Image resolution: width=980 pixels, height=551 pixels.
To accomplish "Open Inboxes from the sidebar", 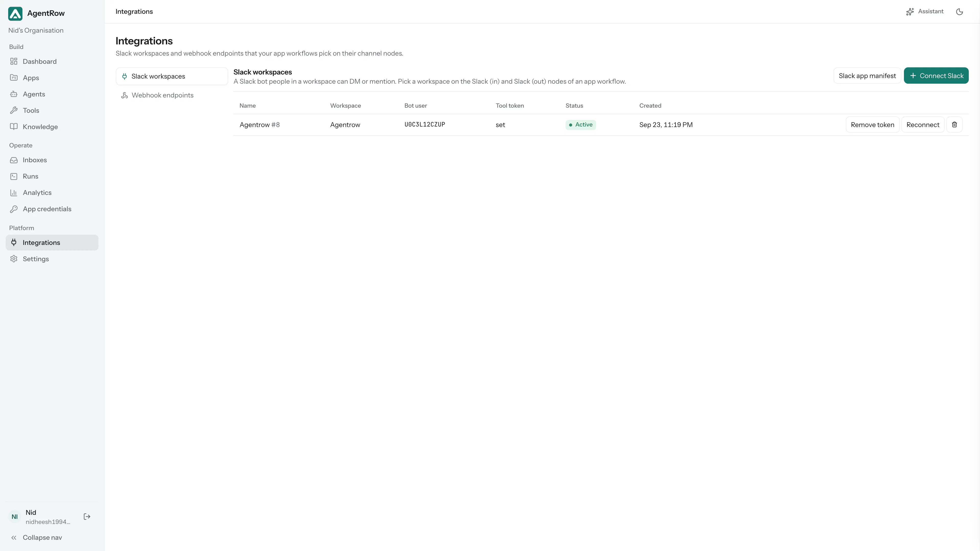I will point(52,160).
